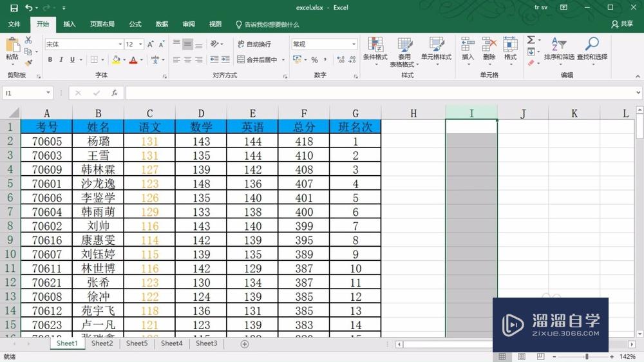Click zoom in plus button
This screenshot has width=644, height=362.
coord(612,357)
